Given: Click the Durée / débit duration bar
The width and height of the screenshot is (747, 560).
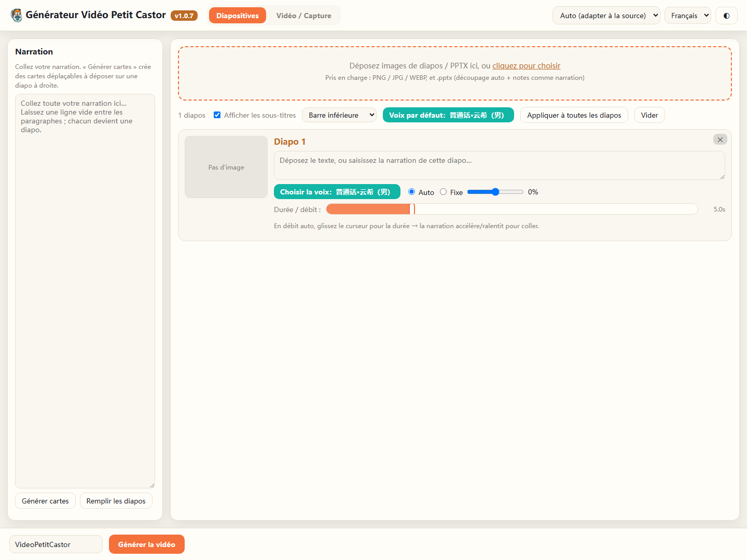Looking at the screenshot, I should [x=512, y=209].
